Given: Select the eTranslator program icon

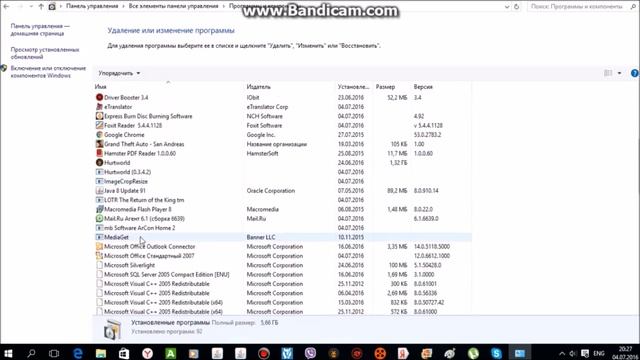Looking at the screenshot, I should pyautogui.click(x=99, y=107).
